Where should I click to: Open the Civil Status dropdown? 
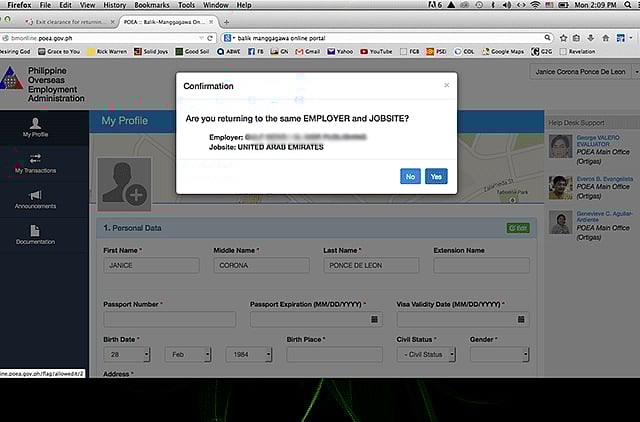(428, 355)
